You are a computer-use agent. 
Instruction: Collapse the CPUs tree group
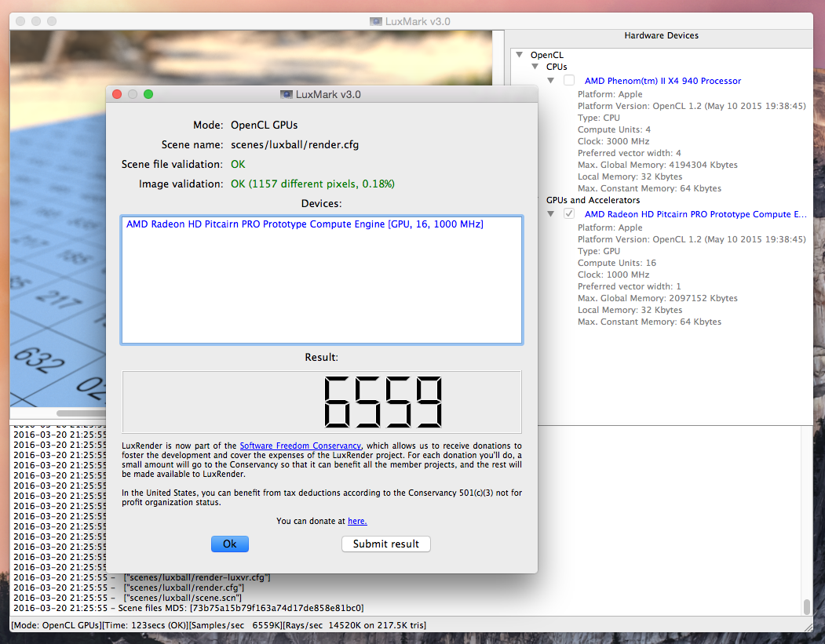click(535, 67)
